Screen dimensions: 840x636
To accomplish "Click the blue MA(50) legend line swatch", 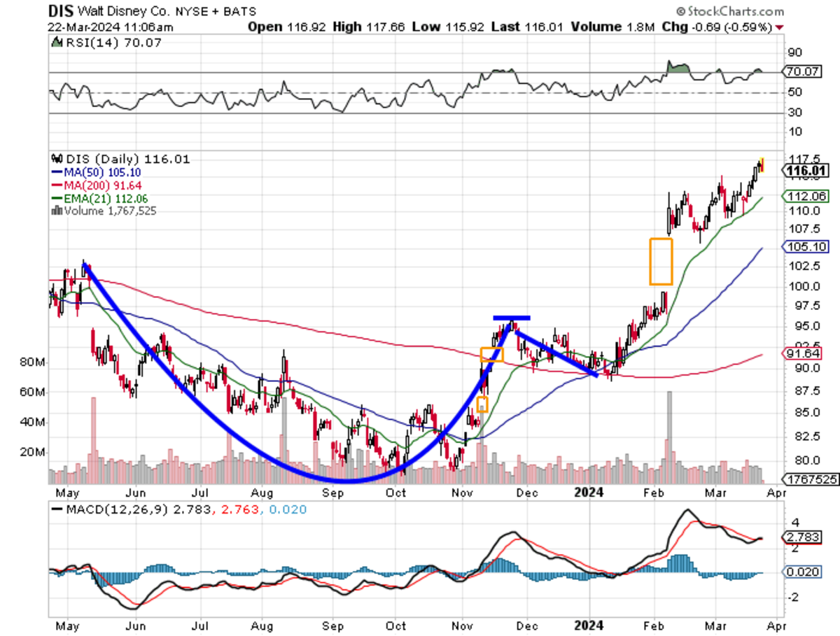I will point(57,173).
